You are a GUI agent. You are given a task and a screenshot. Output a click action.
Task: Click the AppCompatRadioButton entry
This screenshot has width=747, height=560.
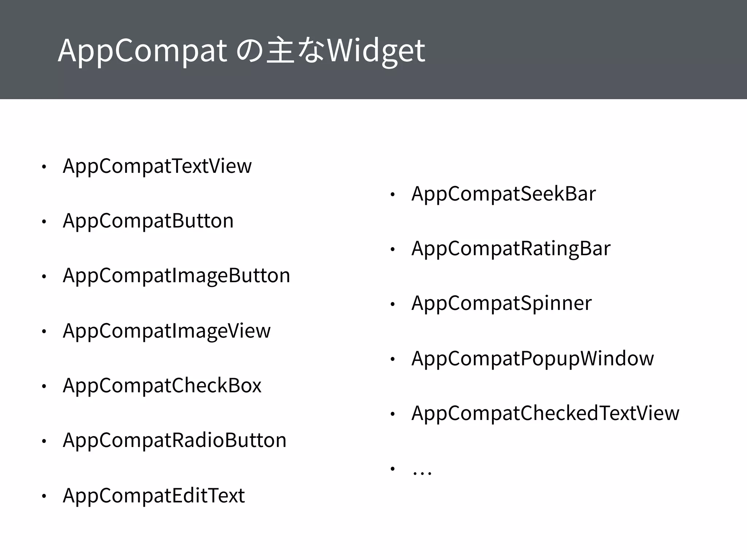(x=174, y=440)
